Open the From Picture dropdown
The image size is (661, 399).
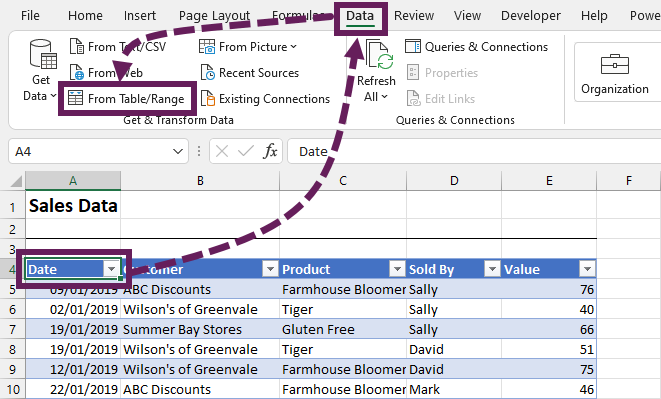click(x=248, y=47)
